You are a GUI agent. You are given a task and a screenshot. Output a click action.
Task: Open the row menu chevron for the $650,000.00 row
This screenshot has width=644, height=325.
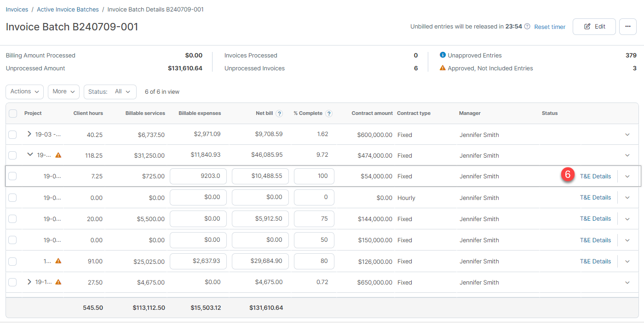point(627,282)
